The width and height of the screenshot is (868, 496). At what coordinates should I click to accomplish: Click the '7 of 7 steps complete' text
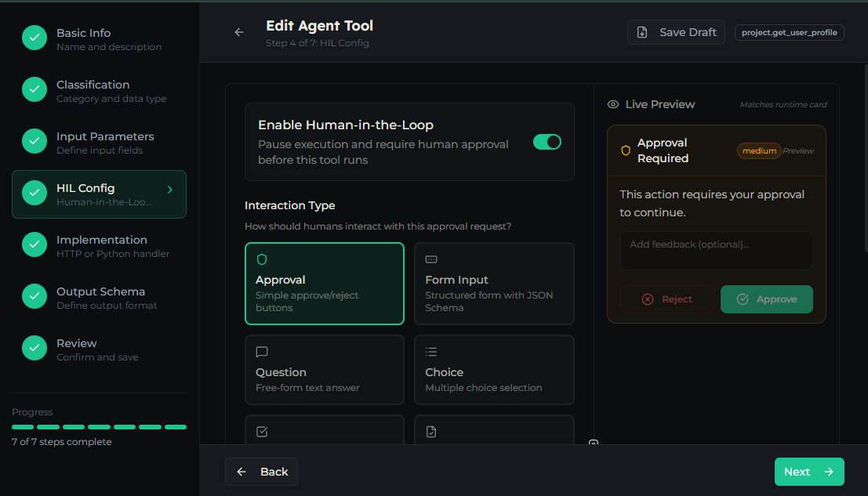[61, 442]
